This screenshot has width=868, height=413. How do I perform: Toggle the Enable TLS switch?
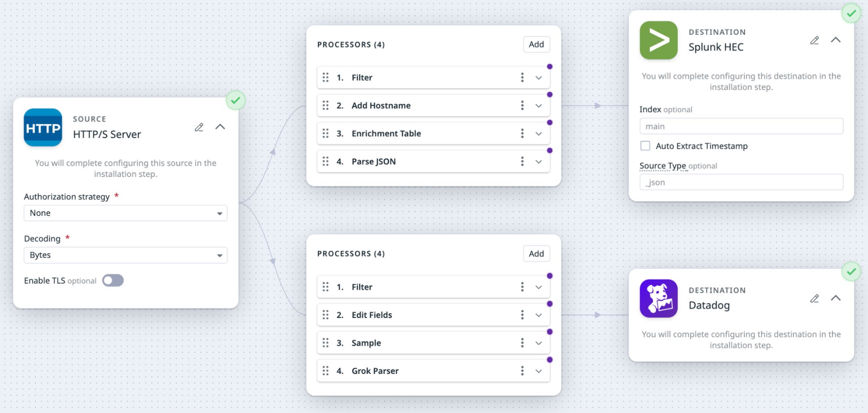pos(112,280)
